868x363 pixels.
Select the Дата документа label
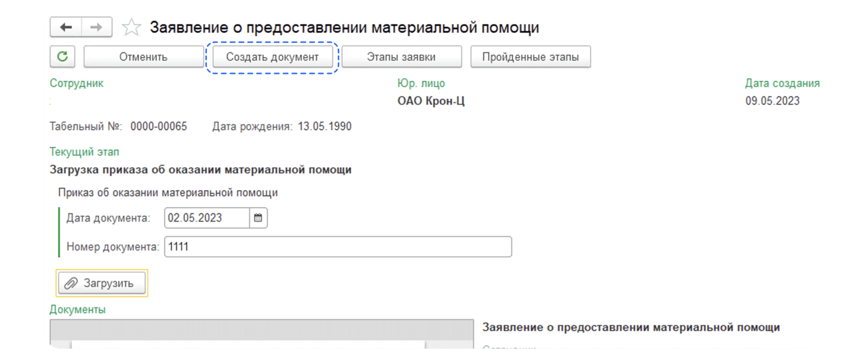(x=108, y=218)
